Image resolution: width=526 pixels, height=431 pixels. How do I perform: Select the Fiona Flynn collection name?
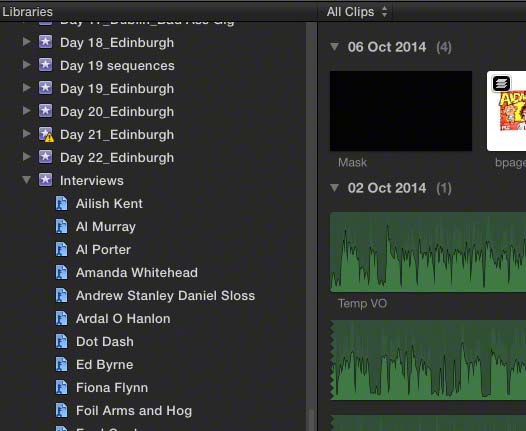(x=112, y=388)
